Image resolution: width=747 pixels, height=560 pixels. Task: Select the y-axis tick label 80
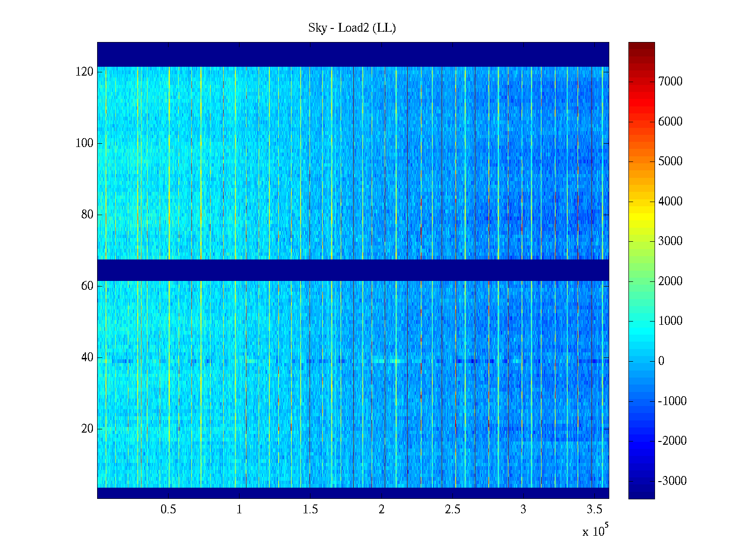coord(87,215)
